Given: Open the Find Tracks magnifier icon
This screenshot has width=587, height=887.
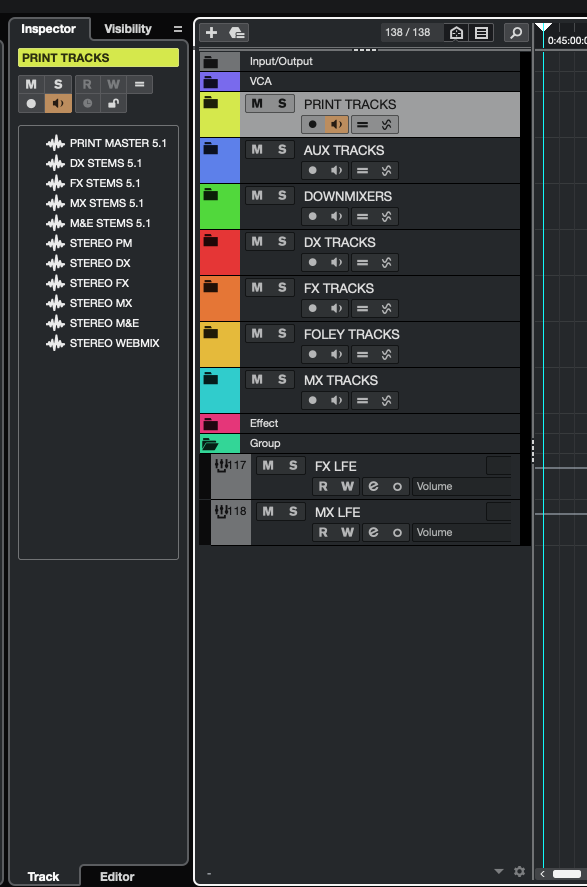Looking at the screenshot, I should [x=516, y=33].
